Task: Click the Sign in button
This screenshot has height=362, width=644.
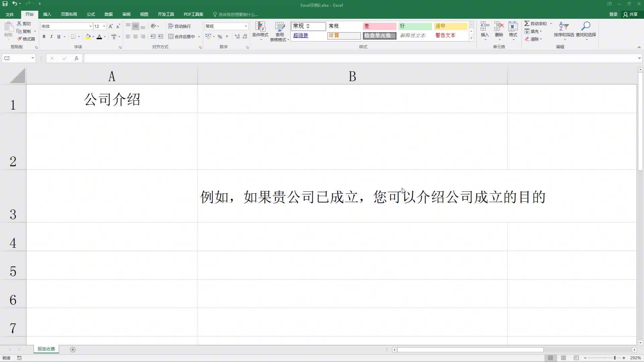Action: pyautogui.click(x=613, y=14)
